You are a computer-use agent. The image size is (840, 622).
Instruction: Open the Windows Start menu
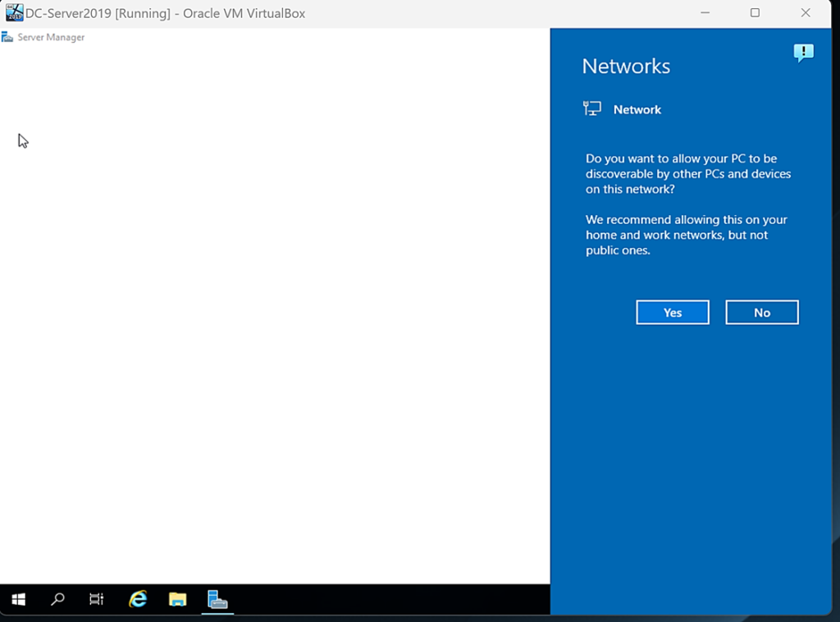click(18, 599)
